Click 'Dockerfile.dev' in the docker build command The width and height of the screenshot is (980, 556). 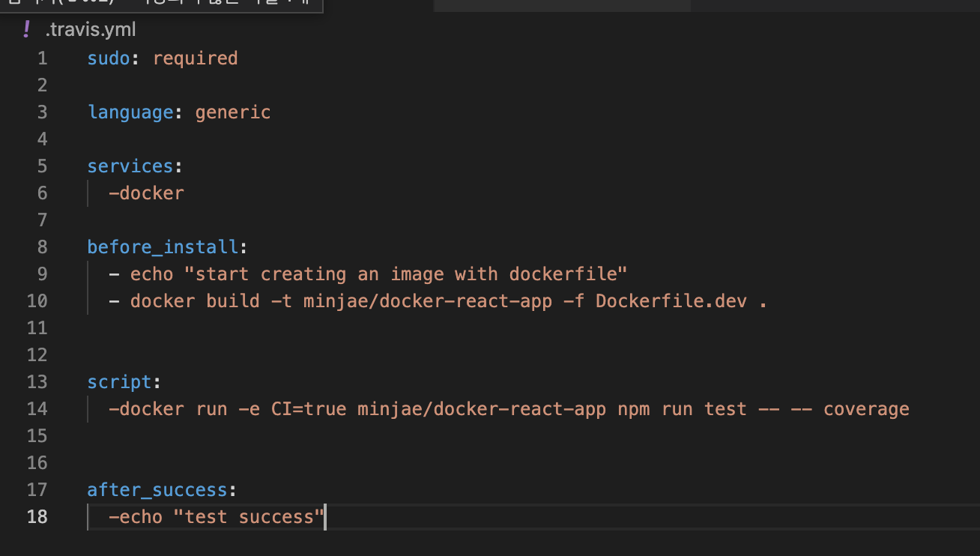[671, 301]
